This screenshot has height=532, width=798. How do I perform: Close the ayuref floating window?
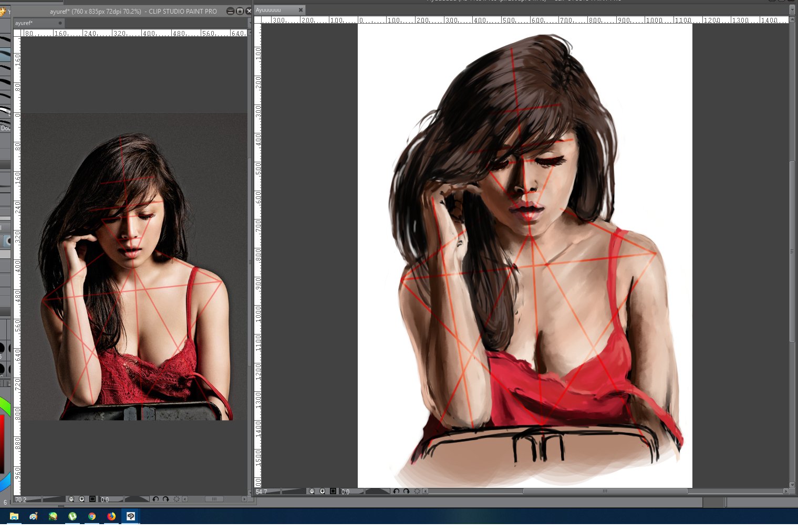tap(248, 11)
